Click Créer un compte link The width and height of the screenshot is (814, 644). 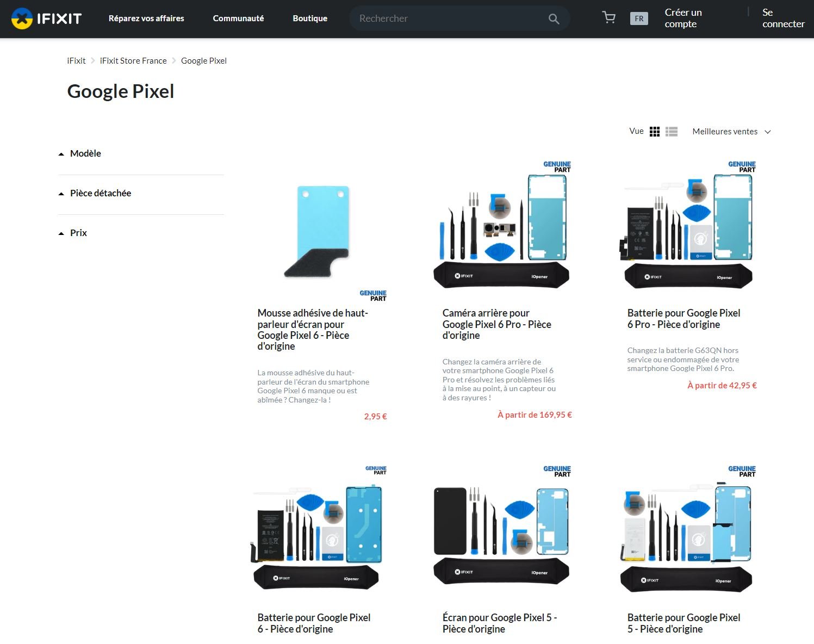pyautogui.click(x=683, y=18)
